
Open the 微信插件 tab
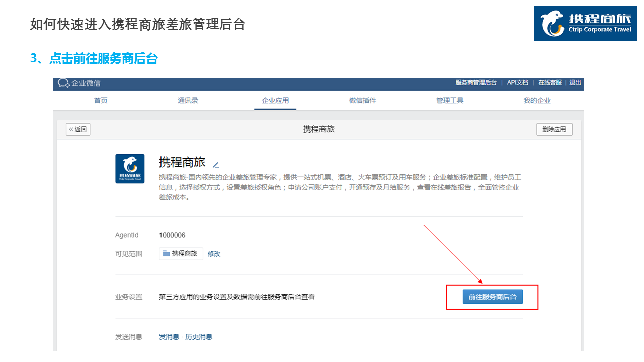coord(363,101)
